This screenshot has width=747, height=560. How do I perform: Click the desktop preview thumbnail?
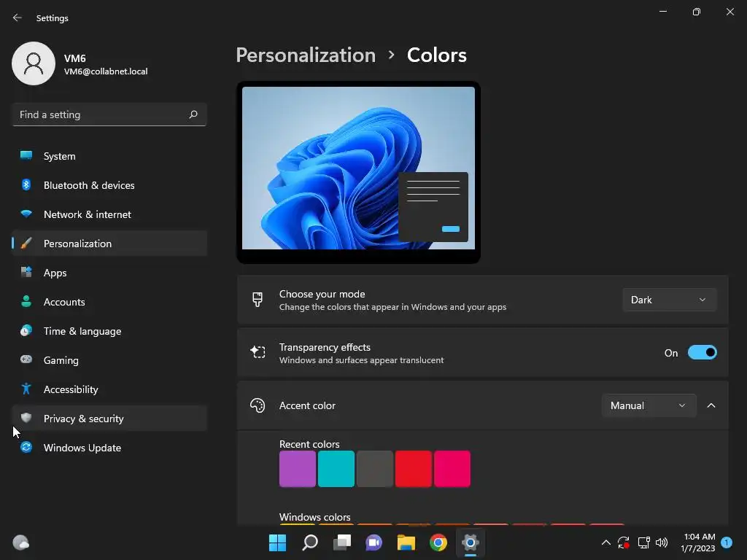point(358,172)
